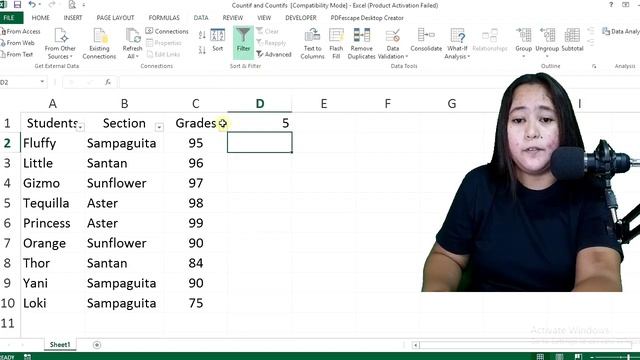Viewport: 640px width, 360px height.
Task: Select cell with grade 99
Action: pos(196,223)
